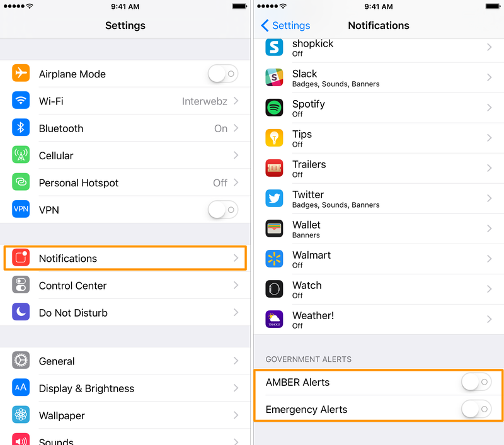Expand Wi-Fi row chevron next to Interwebz
The width and height of the screenshot is (504, 445).
pos(236,101)
